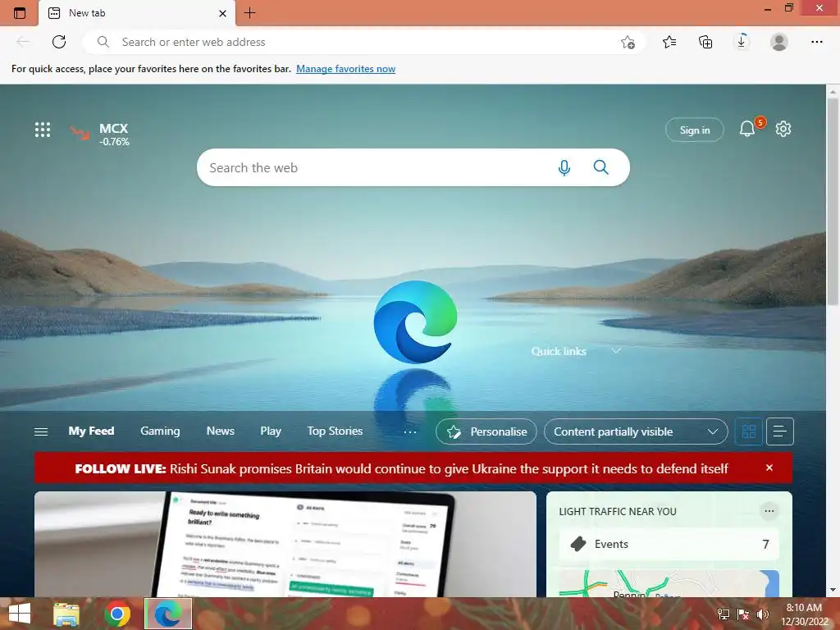Select the Gaming tab

point(160,431)
